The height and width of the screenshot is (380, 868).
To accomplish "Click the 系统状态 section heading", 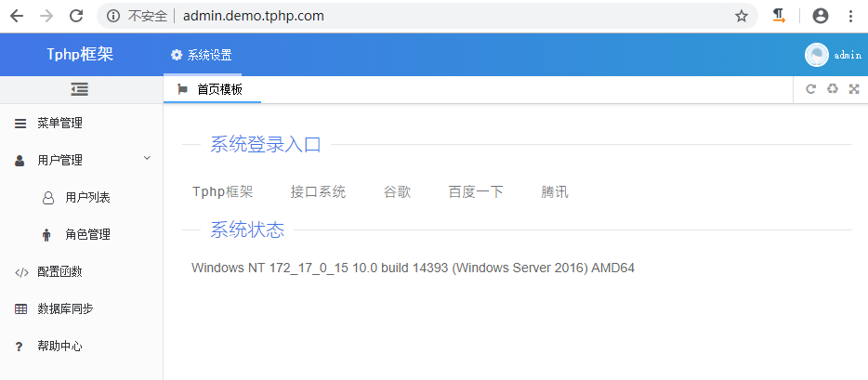I will pyautogui.click(x=247, y=229).
